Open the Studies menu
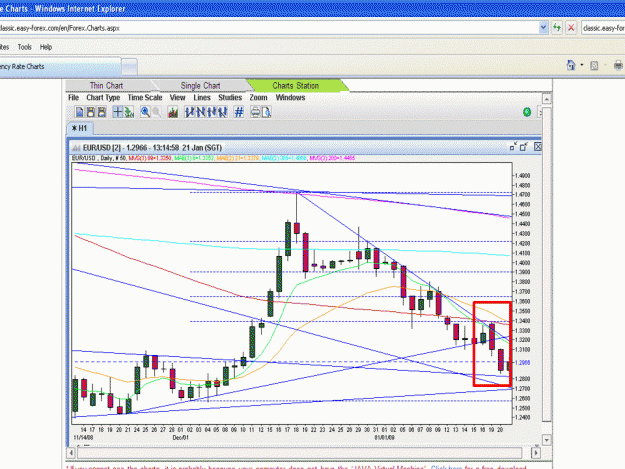 point(230,98)
